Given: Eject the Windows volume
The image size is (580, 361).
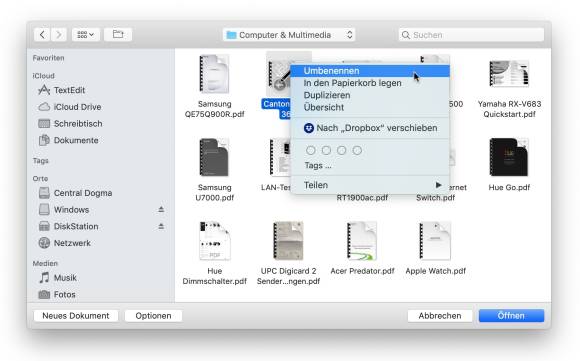Looking at the screenshot, I should [x=161, y=209].
